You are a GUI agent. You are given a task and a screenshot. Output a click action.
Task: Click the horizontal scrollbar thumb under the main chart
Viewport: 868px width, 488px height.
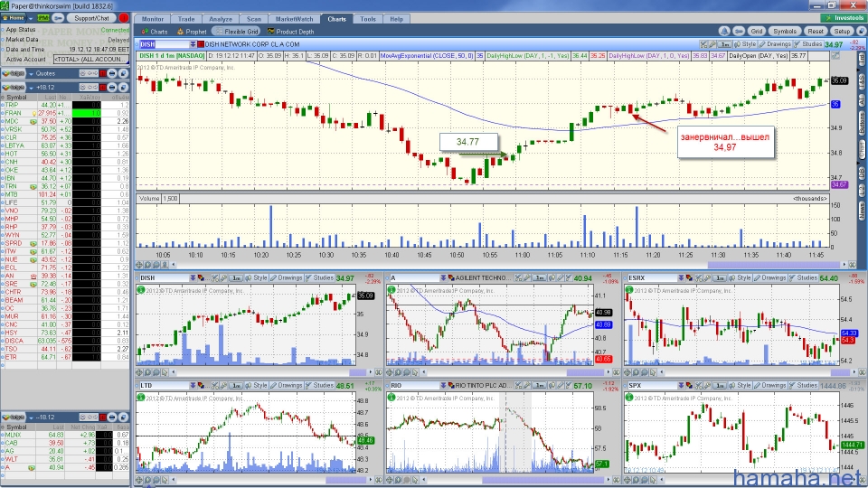pyautogui.click(x=774, y=265)
